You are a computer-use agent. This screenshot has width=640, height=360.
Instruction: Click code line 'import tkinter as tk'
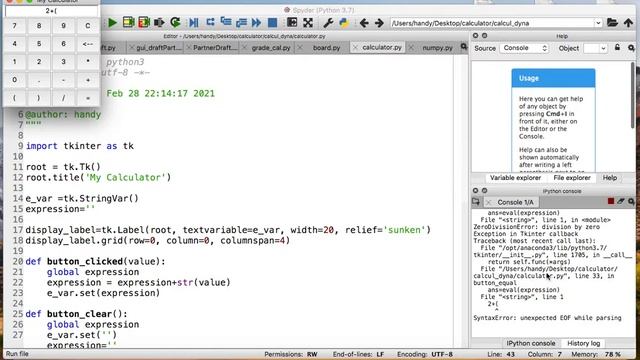coord(80,146)
